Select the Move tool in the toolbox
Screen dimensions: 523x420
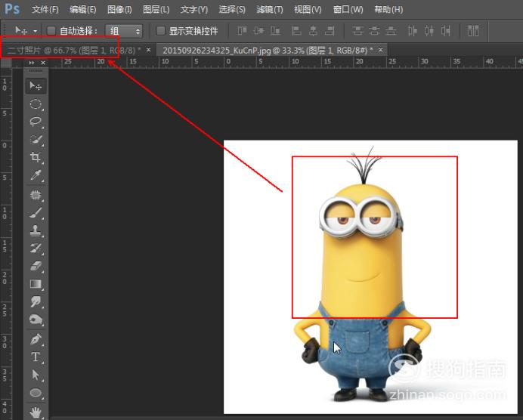(36, 86)
